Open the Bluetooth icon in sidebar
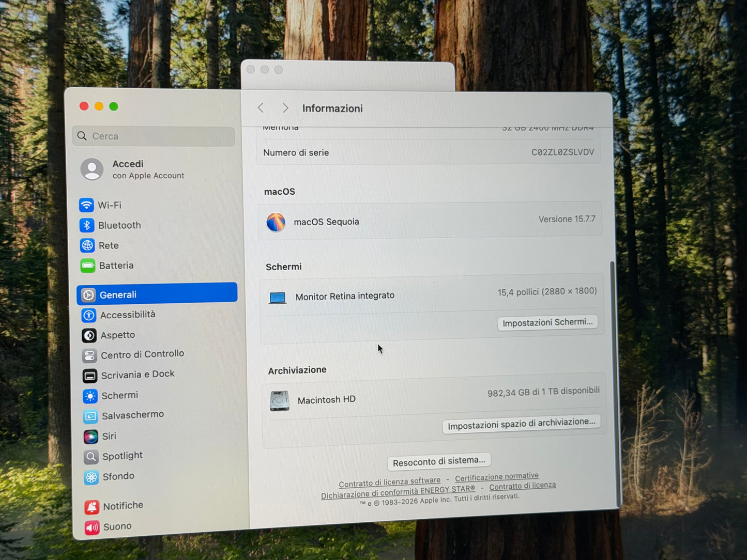The height and width of the screenshot is (560, 747). (x=87, y=225)
